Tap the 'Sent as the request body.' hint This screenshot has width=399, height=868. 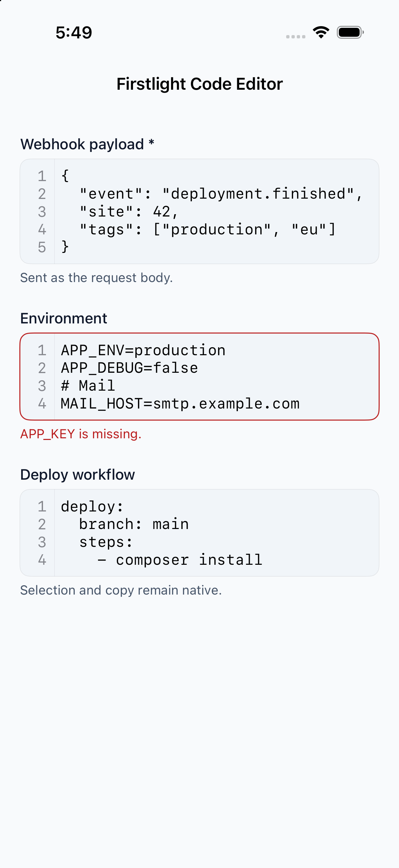(96, 278)
